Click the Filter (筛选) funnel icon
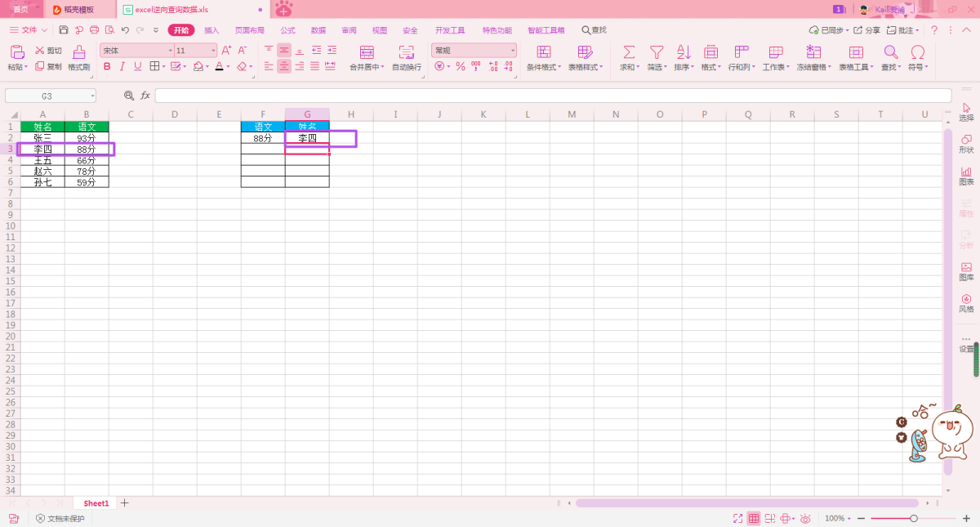The image size is (980, 527). coord(656,52)
